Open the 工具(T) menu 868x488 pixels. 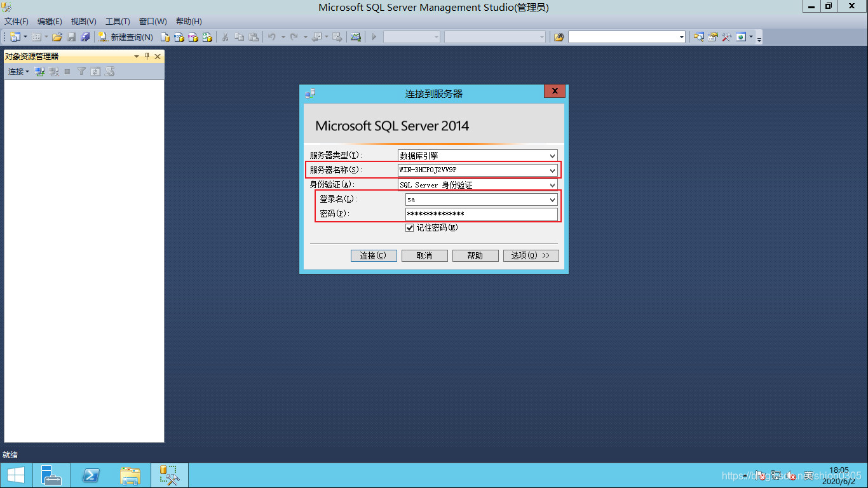coord(118,21)
